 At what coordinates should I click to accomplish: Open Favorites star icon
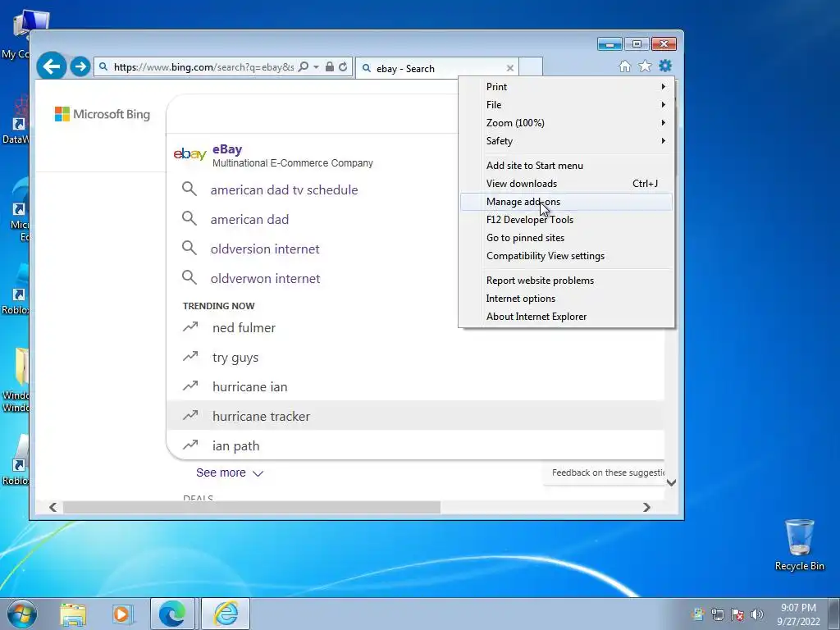point(645,66)
